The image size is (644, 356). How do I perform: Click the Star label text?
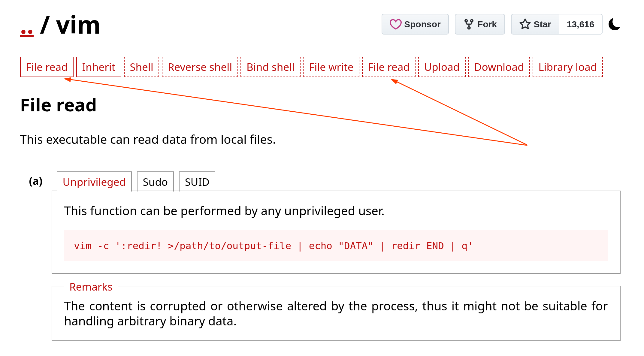click(542, 24)
